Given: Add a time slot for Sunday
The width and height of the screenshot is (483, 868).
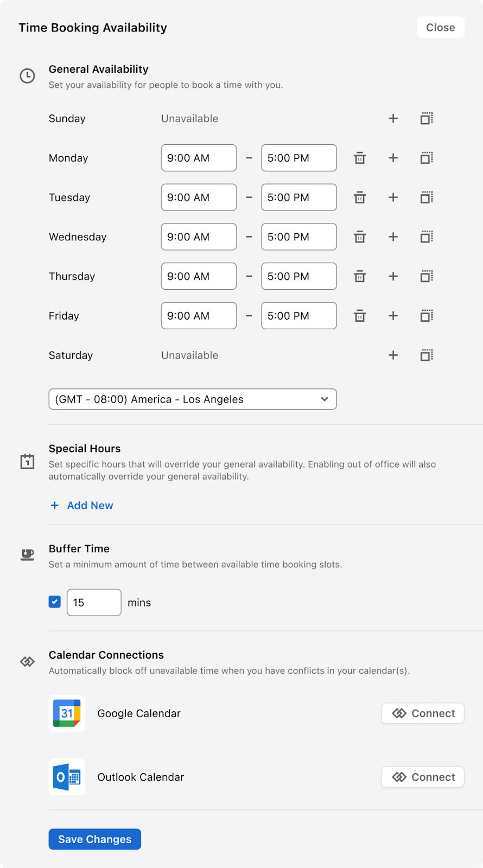Looking at the screenshot, I should pyautogui.click(x=393, y=119).
